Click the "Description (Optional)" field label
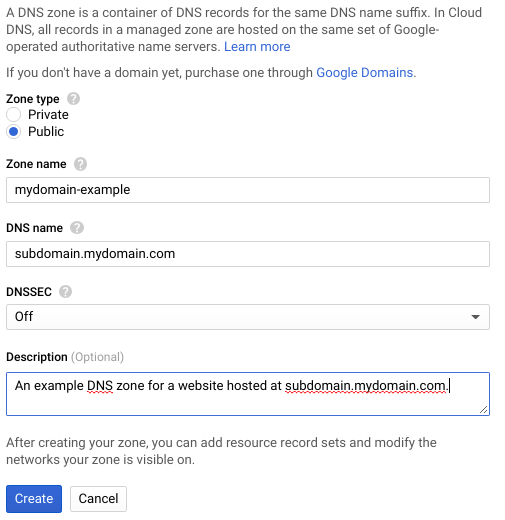The height and width of the screenshot is (520, 505). click(65, 357)
